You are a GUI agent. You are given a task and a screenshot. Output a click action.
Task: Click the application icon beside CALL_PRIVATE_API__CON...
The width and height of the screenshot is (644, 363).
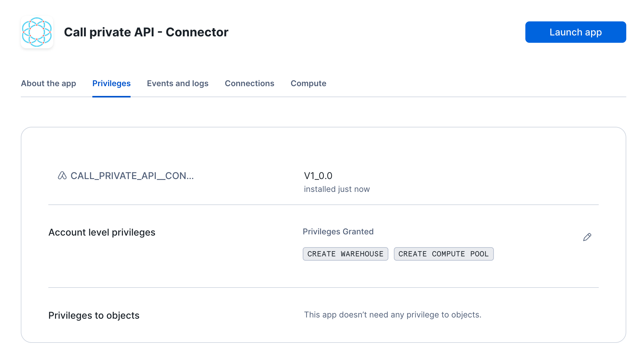click(62, 176)
